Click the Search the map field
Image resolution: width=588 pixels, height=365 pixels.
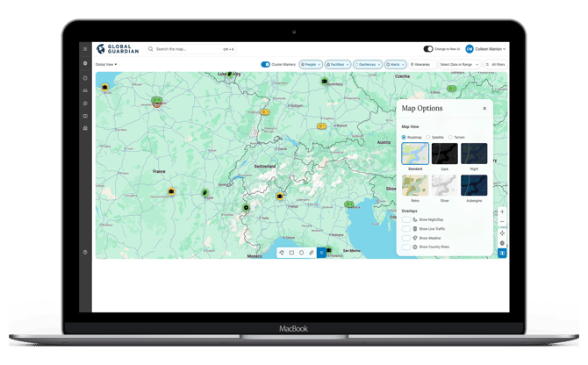coord(191,49)
